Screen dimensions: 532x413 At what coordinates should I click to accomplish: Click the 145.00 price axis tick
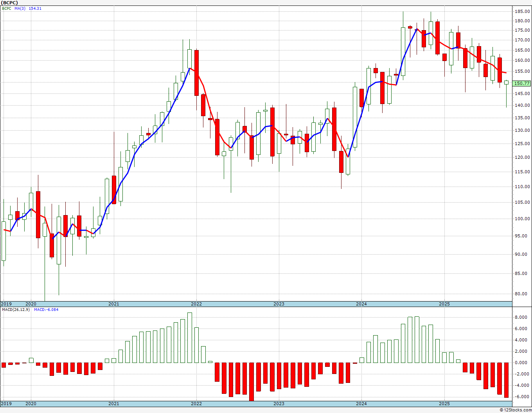click(522, 93)
